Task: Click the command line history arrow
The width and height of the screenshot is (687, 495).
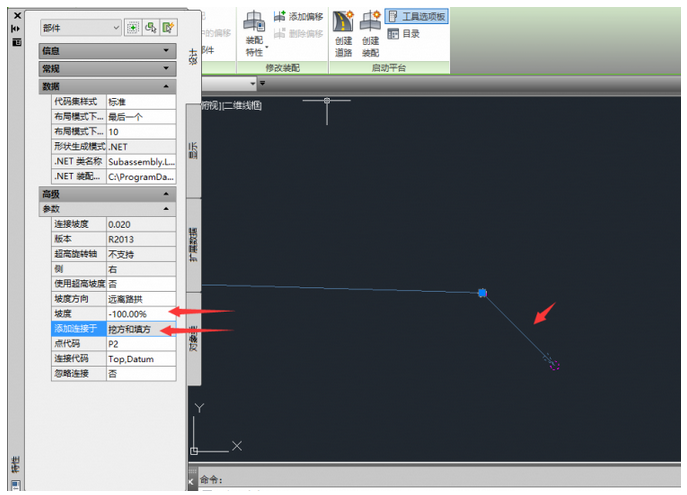Action: (191, 481)
